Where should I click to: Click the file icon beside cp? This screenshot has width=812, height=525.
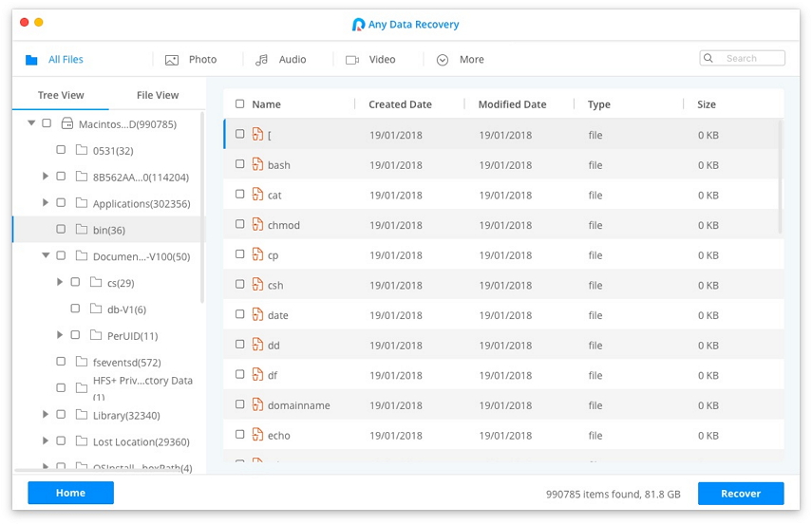click(257, 254)
